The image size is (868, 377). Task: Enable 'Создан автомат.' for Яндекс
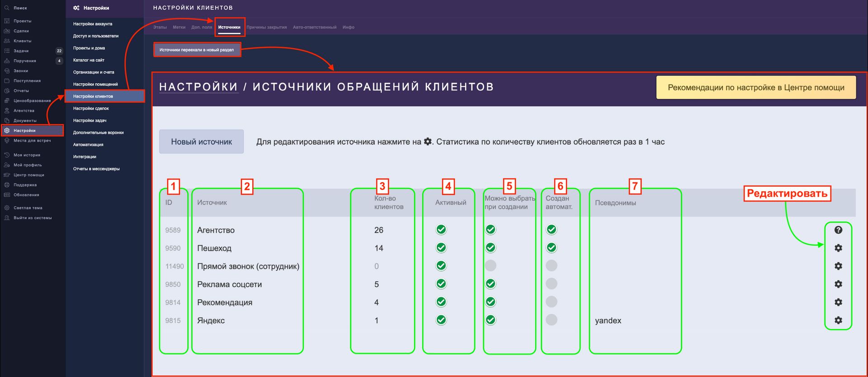pos(552,320)
